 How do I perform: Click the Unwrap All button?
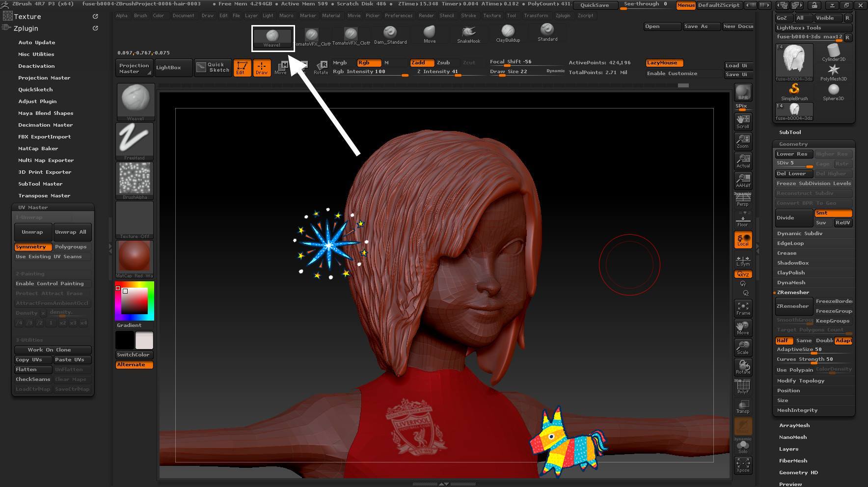71,232
